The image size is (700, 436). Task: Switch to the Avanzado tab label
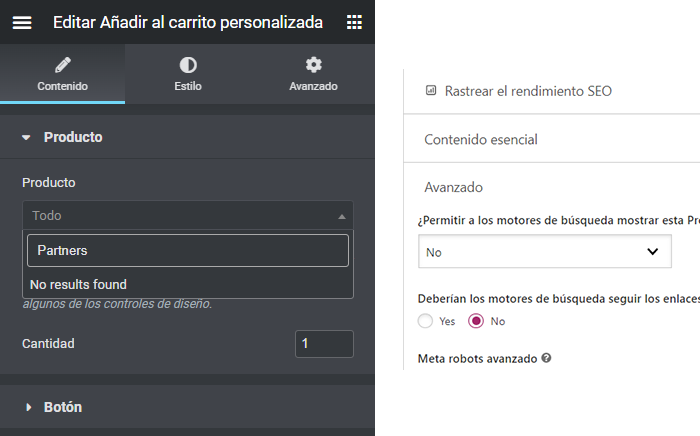(x=313, y=86)
